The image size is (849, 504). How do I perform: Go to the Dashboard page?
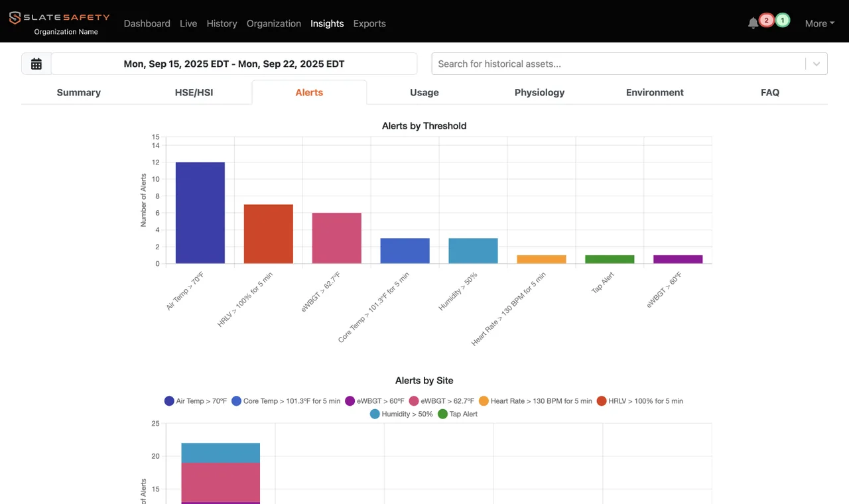click(x=147, y=23)
